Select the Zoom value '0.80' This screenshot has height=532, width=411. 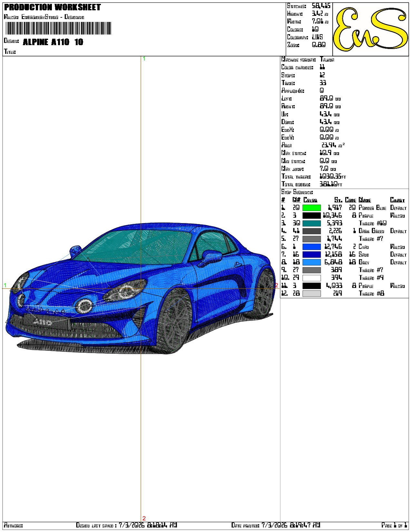pyautogui.click(x=319, y=45)
